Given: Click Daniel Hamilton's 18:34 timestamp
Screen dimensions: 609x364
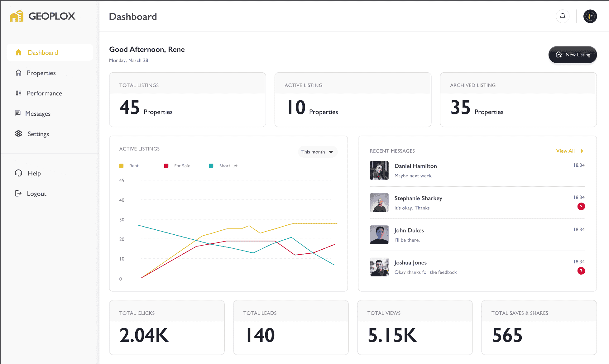Looking at the screenshot, I should [579, 165].
